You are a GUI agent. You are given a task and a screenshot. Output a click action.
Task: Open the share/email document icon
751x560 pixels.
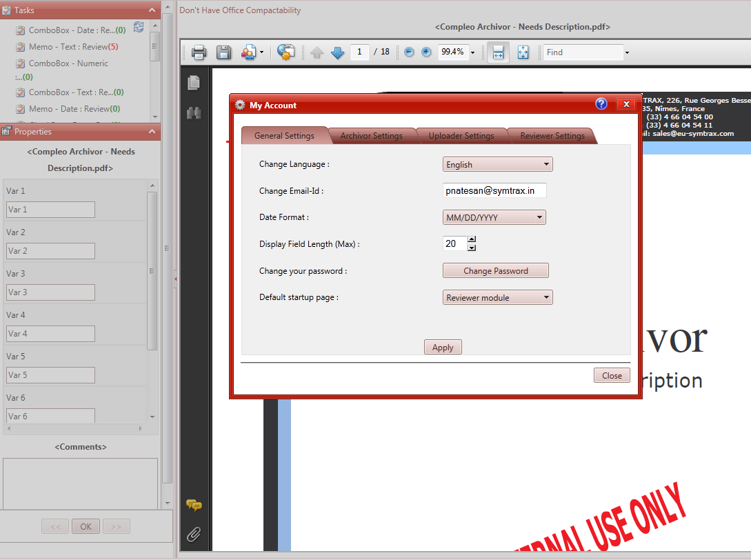point(248,52)
